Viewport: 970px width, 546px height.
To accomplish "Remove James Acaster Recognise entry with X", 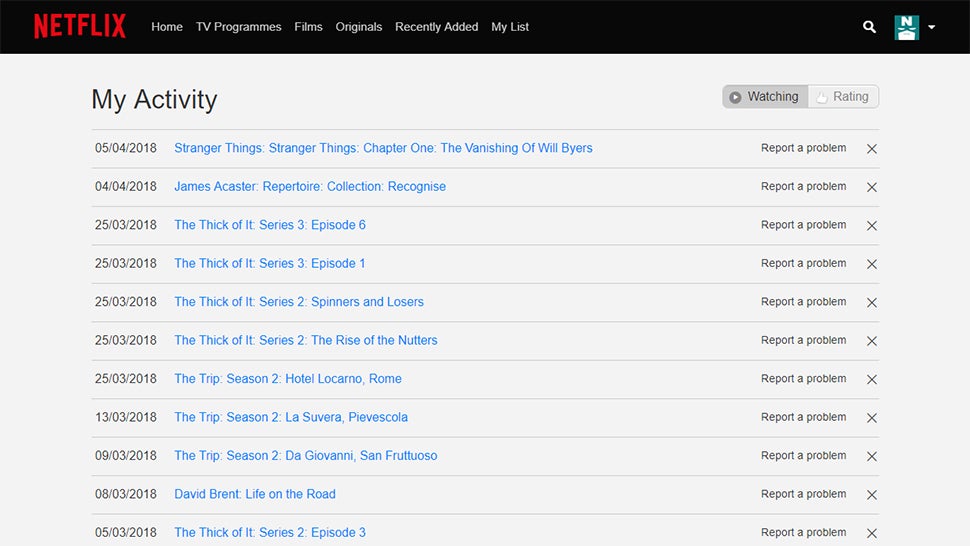I will click(x=872, y=187).
